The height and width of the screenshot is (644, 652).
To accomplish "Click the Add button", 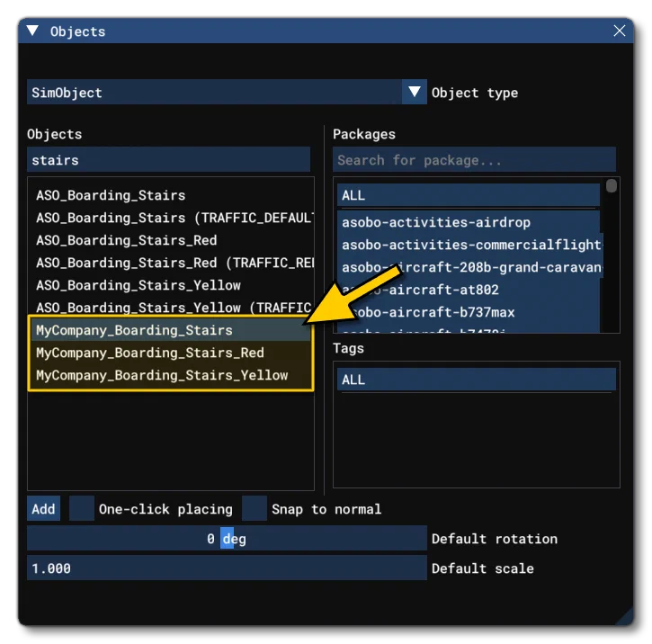I will 44,508.
